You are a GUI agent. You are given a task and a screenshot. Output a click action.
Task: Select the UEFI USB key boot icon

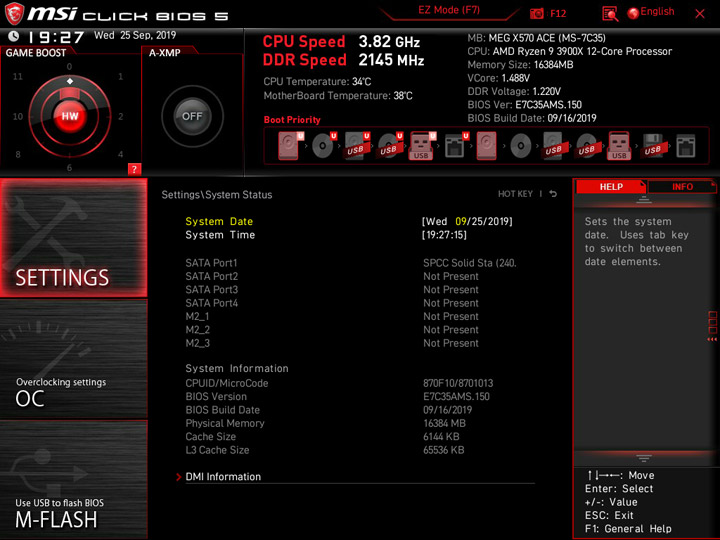point(422,146)
